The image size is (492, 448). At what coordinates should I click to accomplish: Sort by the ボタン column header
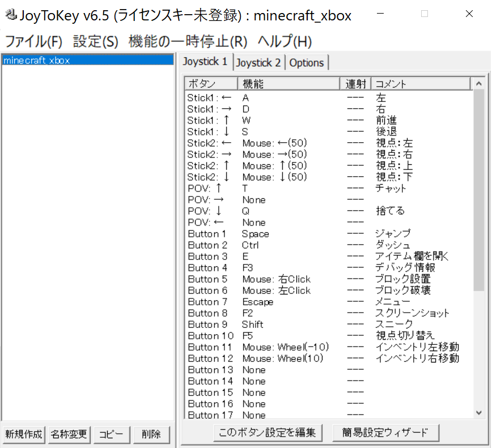point(211,84)
